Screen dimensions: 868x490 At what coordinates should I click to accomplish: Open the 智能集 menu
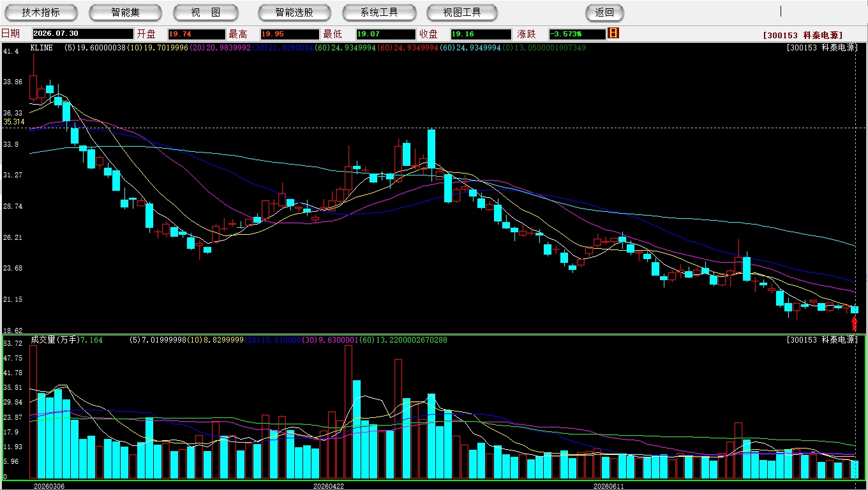[125, 12]
